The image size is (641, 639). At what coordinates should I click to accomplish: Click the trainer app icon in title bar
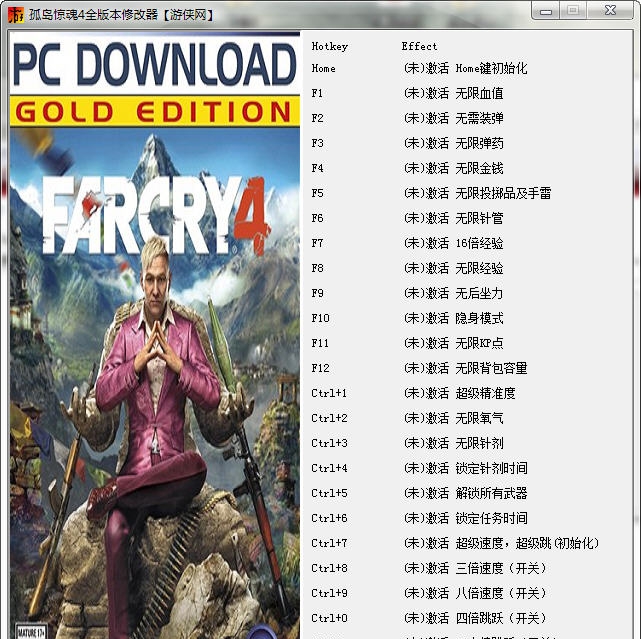point(16,15)
